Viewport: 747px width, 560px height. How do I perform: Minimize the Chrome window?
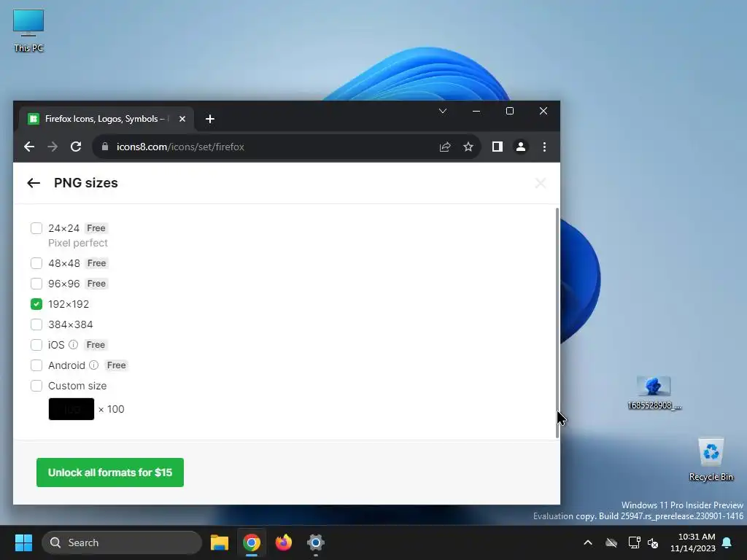coord(476,111)
